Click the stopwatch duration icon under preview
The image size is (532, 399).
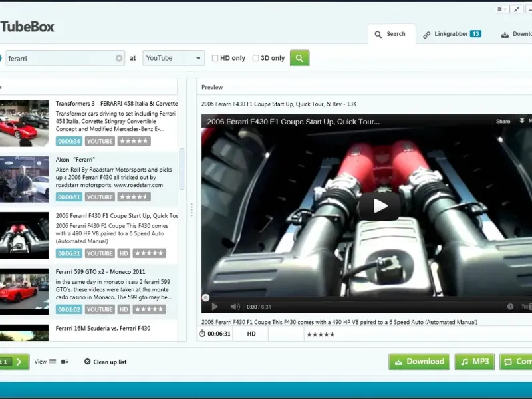[202, 334]
